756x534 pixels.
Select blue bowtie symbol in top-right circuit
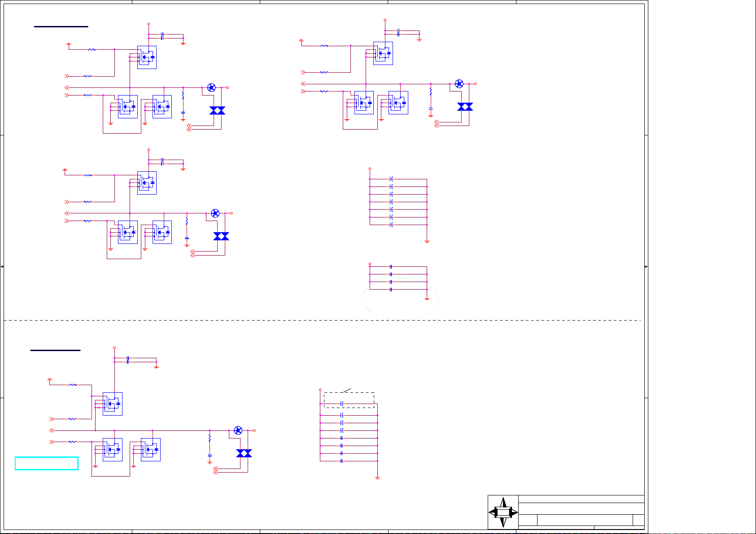tap(465, 107)
